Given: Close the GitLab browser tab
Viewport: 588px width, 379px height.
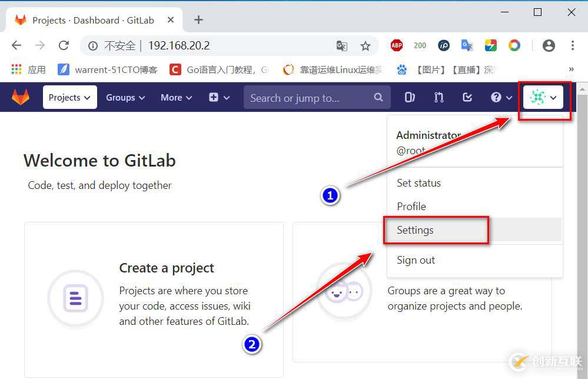Looking at the screenshot, I should pyautogui.click(x=171, y=20).
